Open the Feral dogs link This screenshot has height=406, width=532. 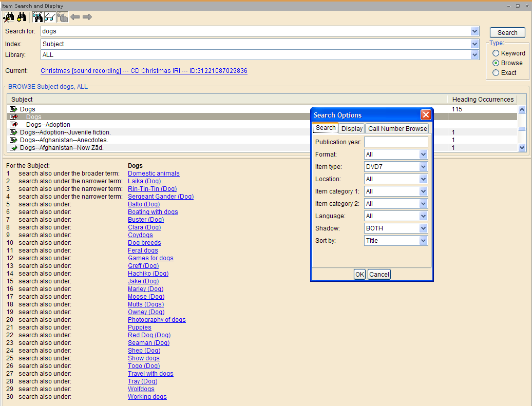143,250
